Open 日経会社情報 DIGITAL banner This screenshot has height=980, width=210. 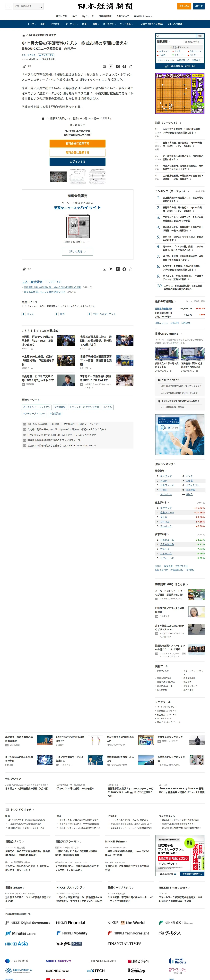click(x=180, y=66)
